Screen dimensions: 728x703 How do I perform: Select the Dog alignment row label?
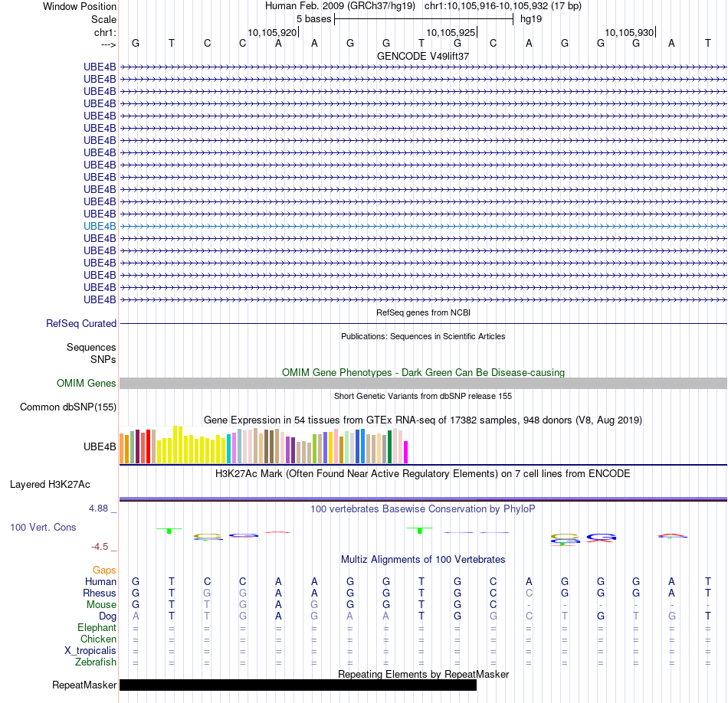[108, 616]
